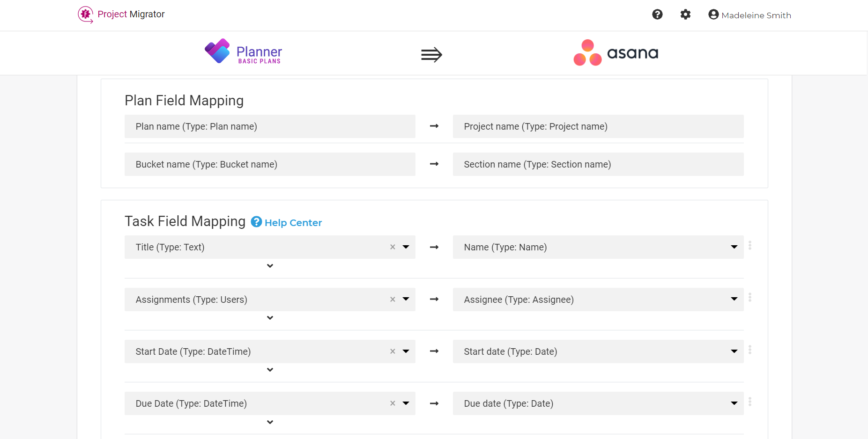
Task: Clear the Title (Type: Text) selection
Action: tap(393, 247)
